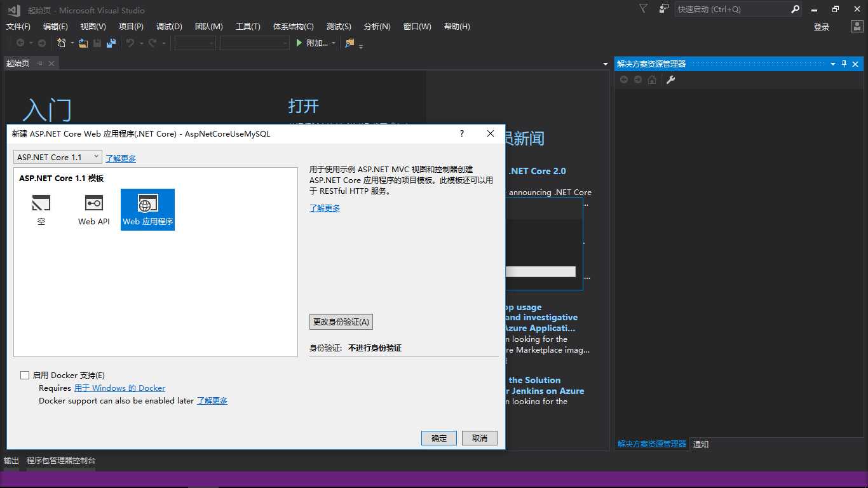Click Solution Explorer Properties wrench icon
The width and height of the screenshot is (868, 488).
(670, 79)
